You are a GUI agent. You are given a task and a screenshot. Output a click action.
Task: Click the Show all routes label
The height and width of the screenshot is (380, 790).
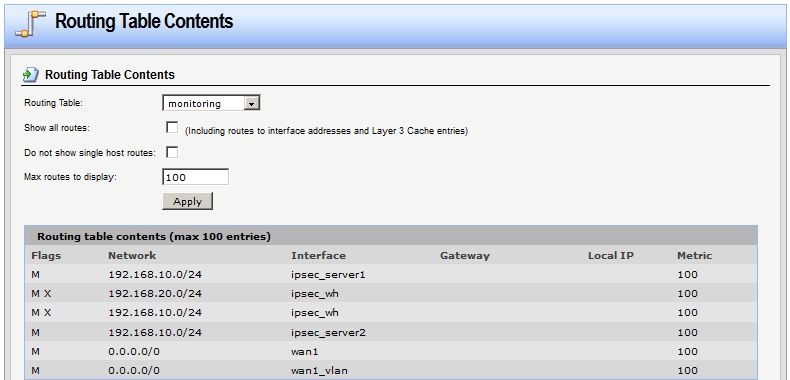(57, 128)
